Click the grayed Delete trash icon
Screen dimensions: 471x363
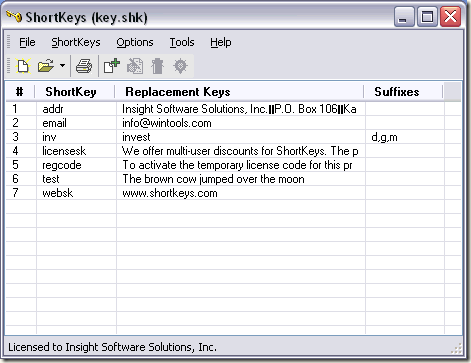[157, 66]
